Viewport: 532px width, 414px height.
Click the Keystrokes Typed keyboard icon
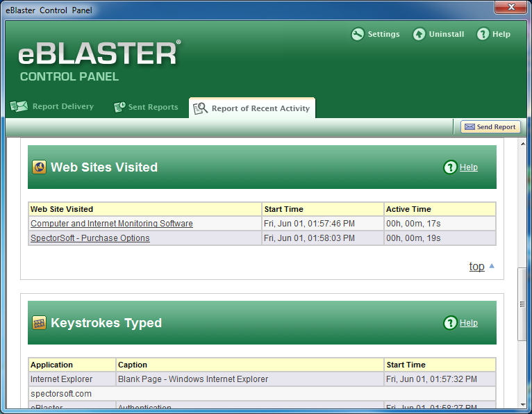(x=40, y=323)
